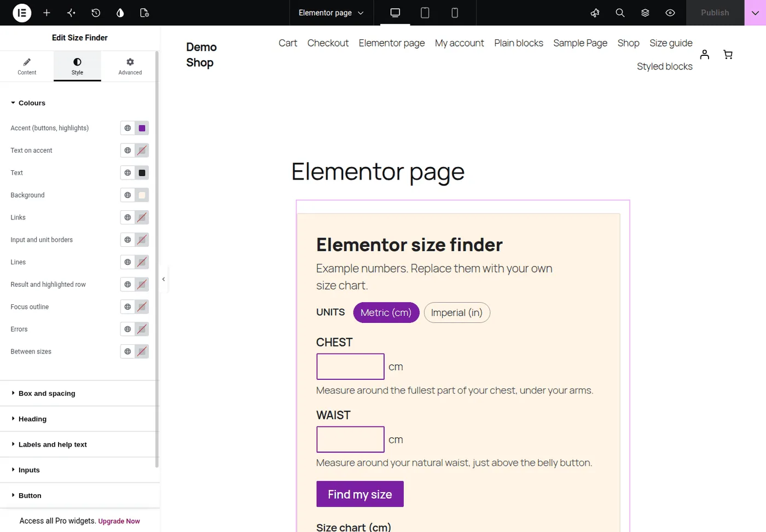Select the Metric (cm) units option
766x532 pixels.
coord(386,313)
